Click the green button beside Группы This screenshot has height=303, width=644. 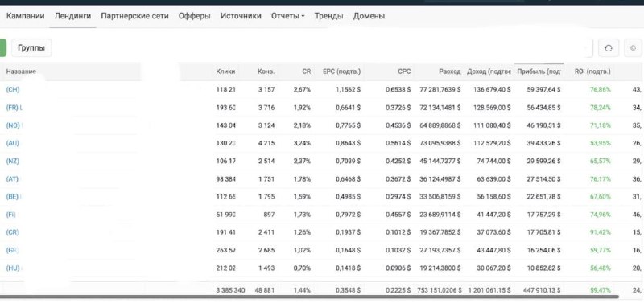pyautogui.click(x=3, y=48)
